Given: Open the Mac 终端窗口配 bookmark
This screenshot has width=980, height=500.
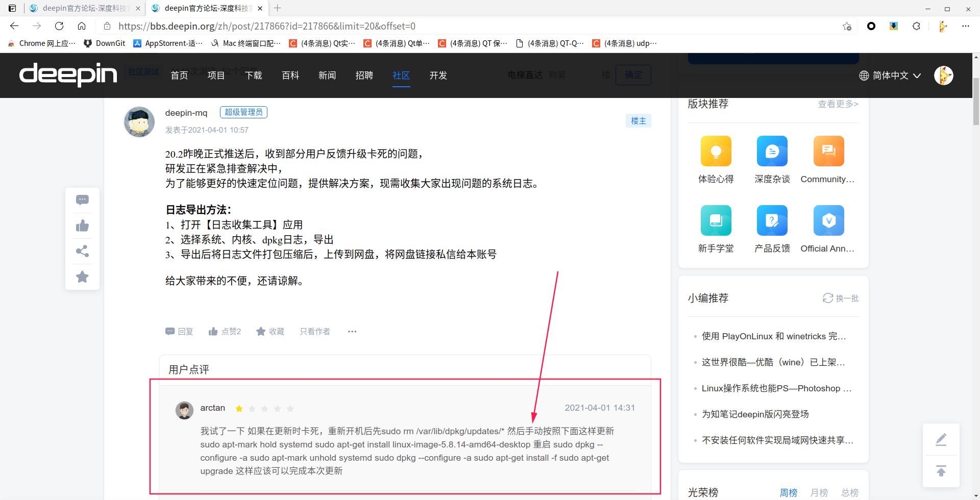Looking at the screenshot, I should point(246,43).
